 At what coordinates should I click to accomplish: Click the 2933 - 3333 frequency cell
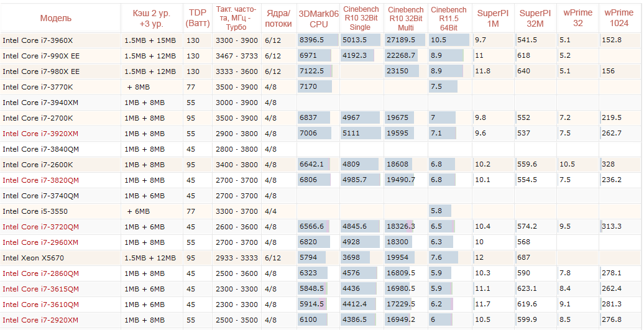click(x=236, y=258)
